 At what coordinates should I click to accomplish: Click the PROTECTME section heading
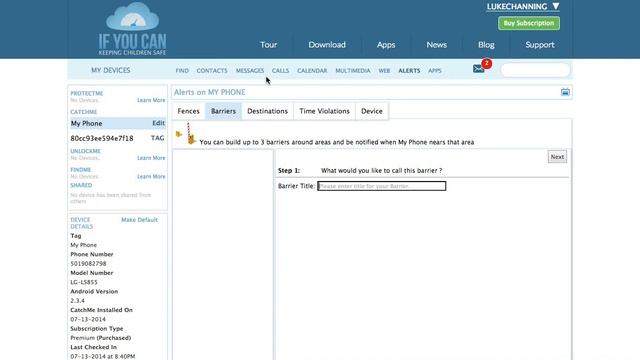point(87,93)
